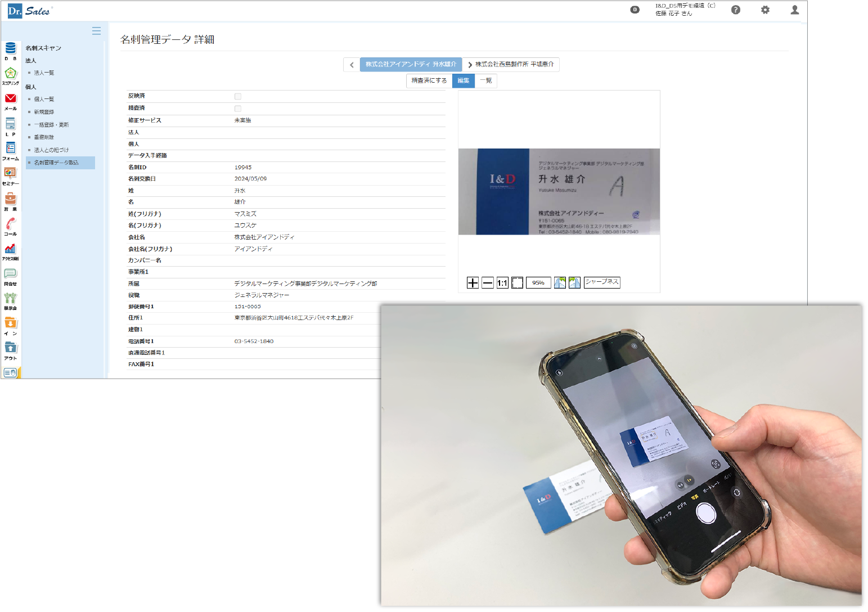Collapse the sidebar with the hamburger icon
The width and height of the screenshot is (868, 612).
click(96, 31)
